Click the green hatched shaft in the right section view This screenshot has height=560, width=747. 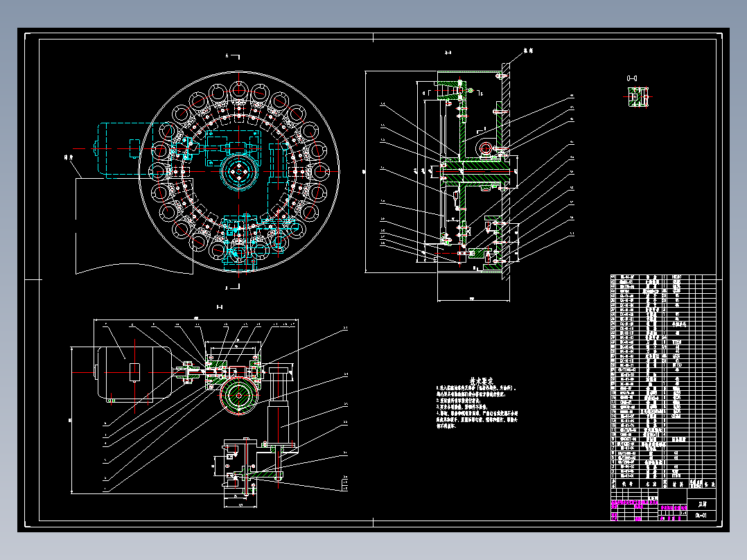click(478, 172)
